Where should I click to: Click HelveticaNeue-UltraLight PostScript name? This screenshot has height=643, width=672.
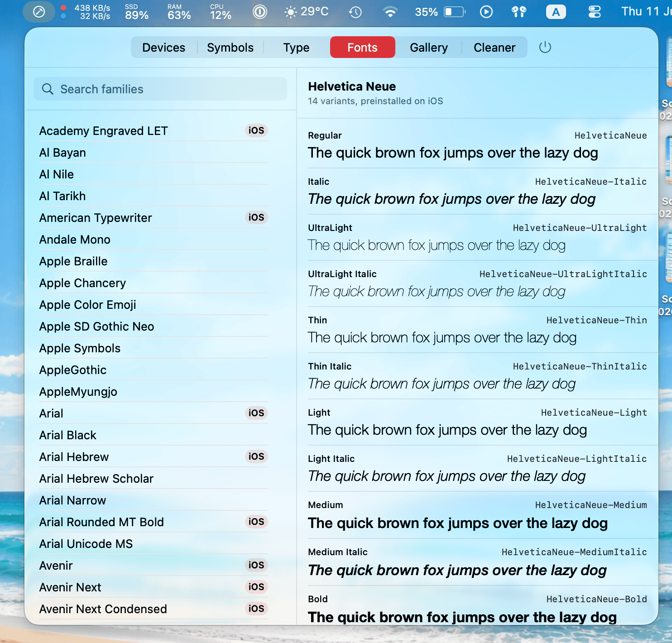click(580, 228)
